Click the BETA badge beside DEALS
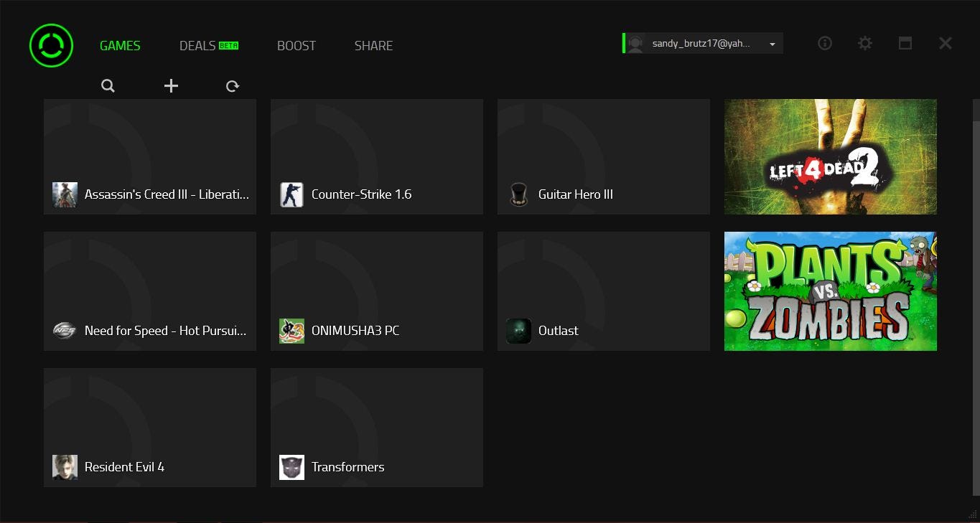980x523 pixels. point(228,45)
